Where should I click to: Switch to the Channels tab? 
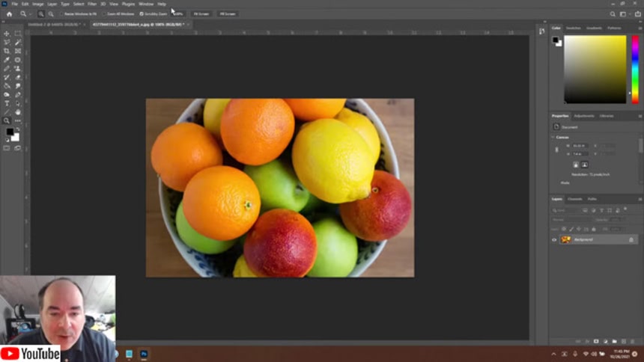pos(574,199)
